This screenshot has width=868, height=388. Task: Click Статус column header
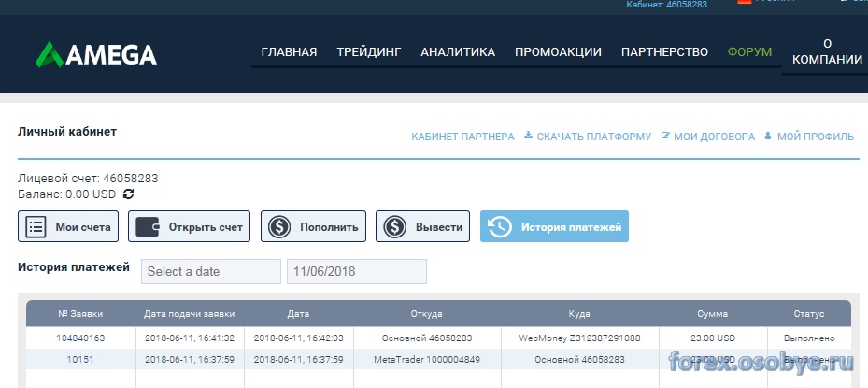pos(809,314)
